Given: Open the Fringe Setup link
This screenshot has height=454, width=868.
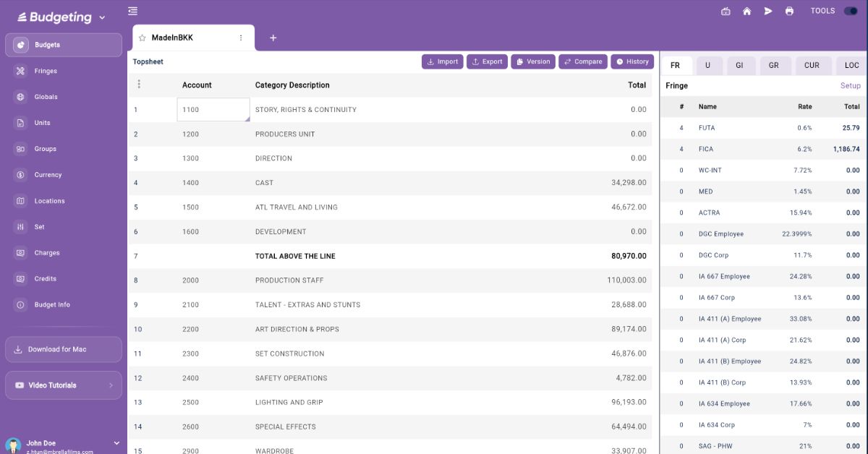Looking at the screenshot, I should coord(850,85).
